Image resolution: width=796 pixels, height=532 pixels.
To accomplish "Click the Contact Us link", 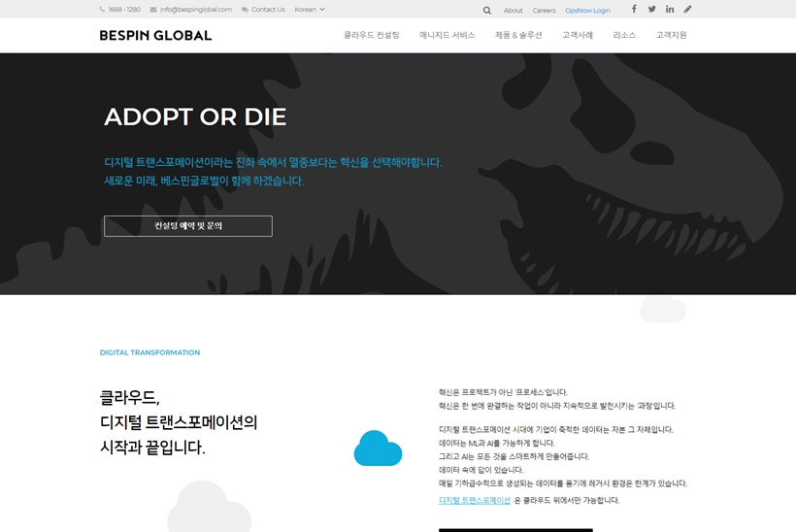I will [x=268, y=9].
